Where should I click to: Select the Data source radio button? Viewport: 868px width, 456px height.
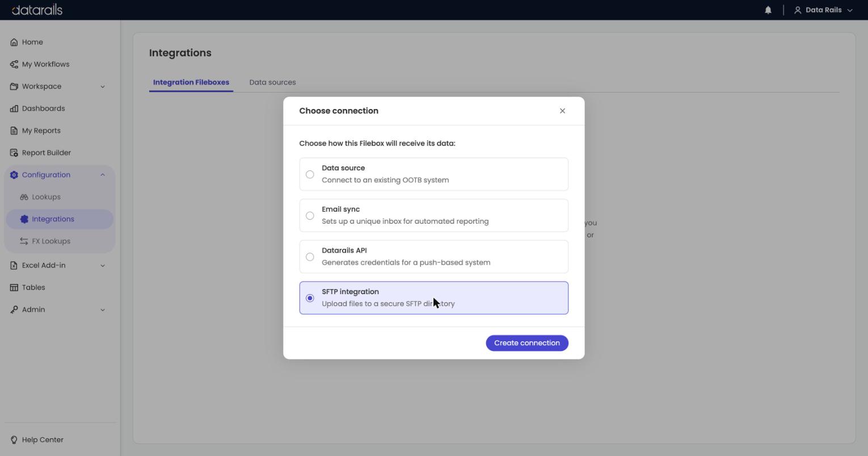(310, 174)
